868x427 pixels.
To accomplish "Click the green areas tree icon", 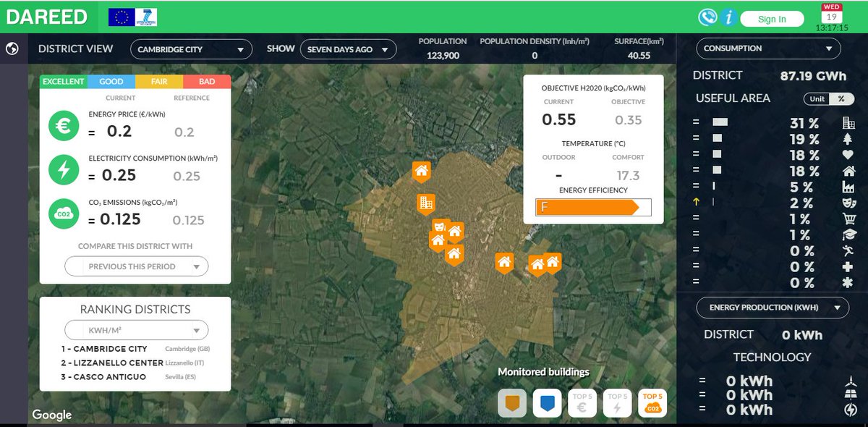I will 848,139.
